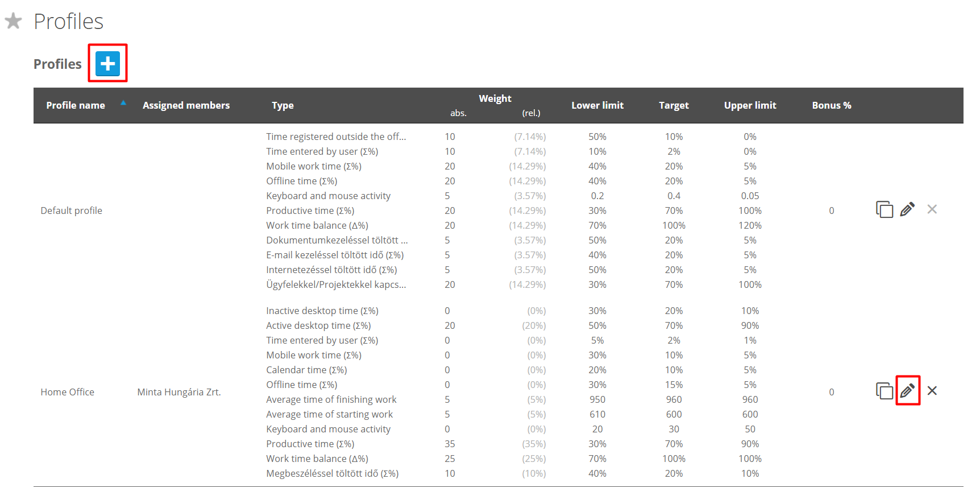Click the Lower limit column header
Image resolution: width=980 pixels, height=487 pixels.
tap(597, 105)
